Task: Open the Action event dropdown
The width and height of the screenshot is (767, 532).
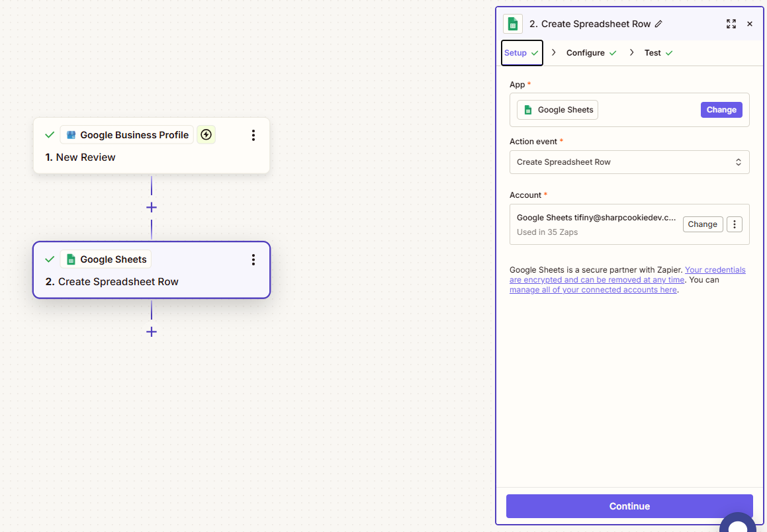Action: click(x=629, y=162)
